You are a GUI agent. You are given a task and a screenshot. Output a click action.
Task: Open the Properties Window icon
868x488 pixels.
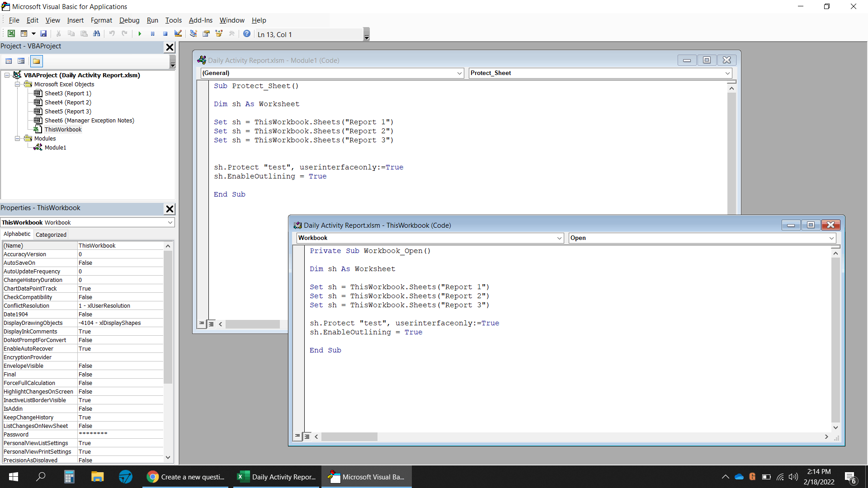[x=206, y=34]
